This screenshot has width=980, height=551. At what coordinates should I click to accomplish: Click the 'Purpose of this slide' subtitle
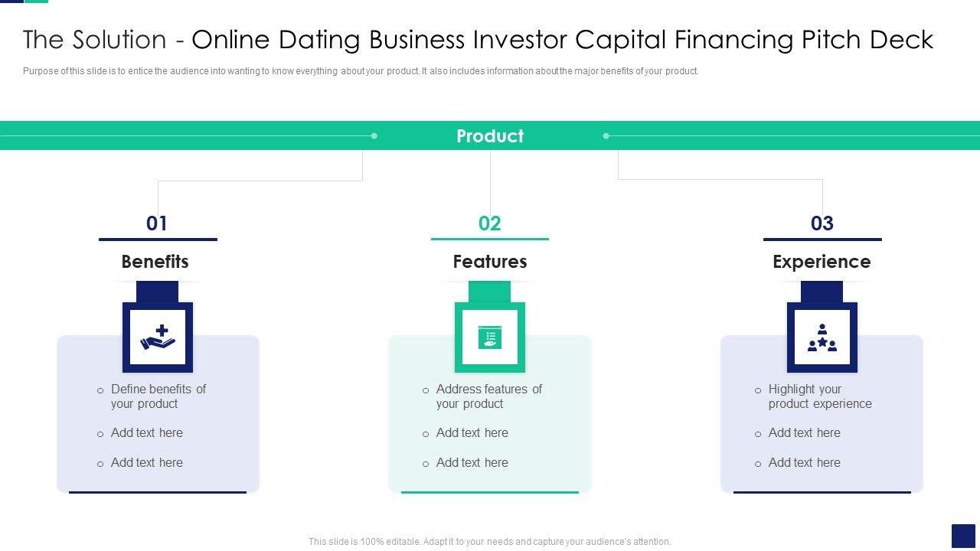tap(361, 71)
